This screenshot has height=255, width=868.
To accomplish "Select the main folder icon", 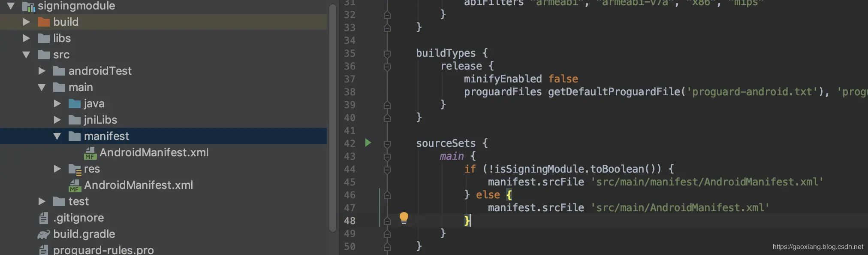I will pos(59,87).
